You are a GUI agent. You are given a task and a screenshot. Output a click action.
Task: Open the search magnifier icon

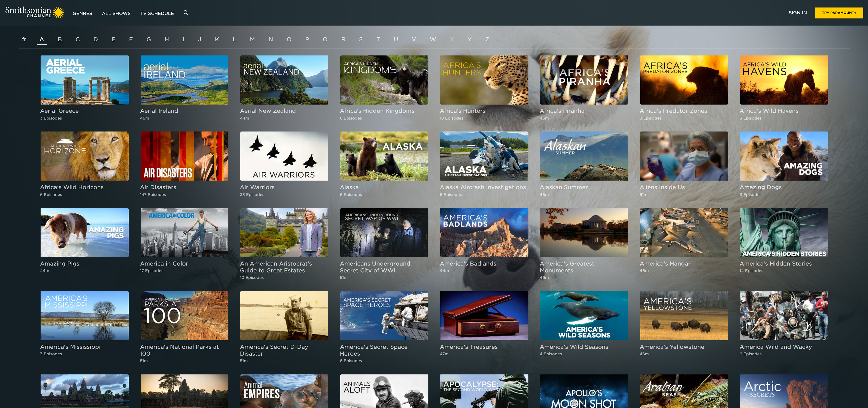[x=186, y=13]
